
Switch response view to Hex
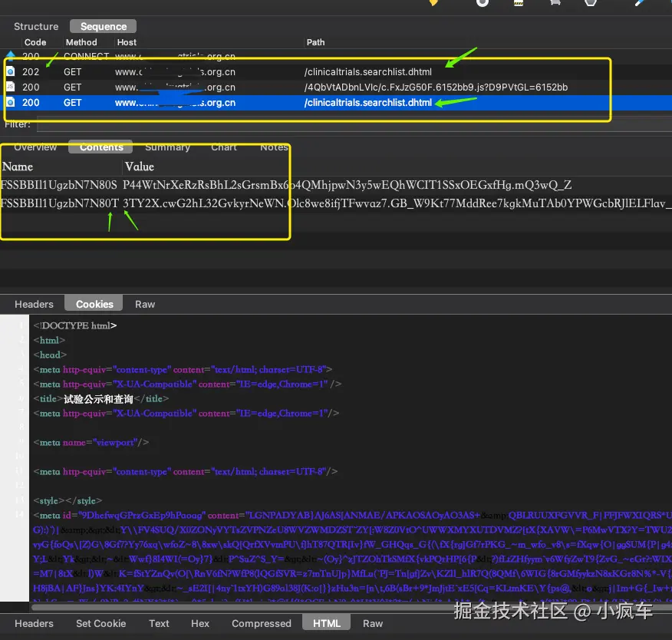[x=200, y=623]
